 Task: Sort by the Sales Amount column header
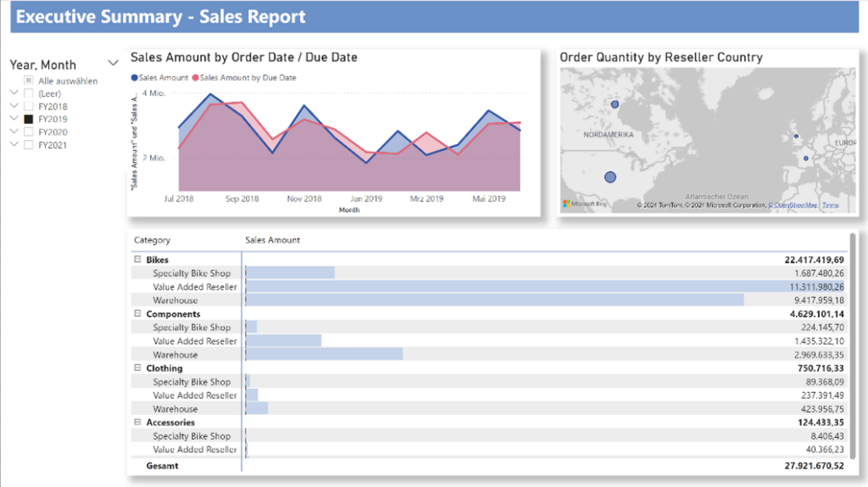[x=272, y=240]
